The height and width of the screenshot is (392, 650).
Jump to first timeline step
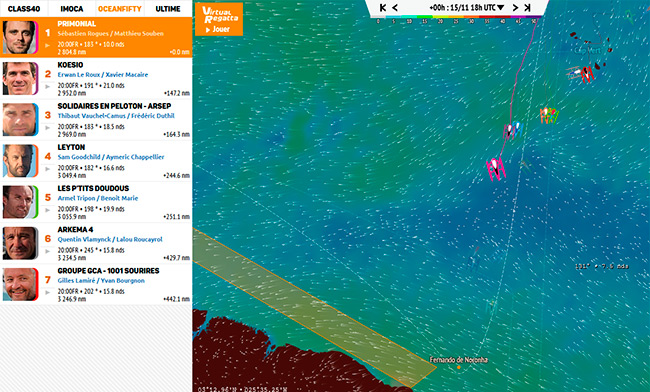click(383, 7)
